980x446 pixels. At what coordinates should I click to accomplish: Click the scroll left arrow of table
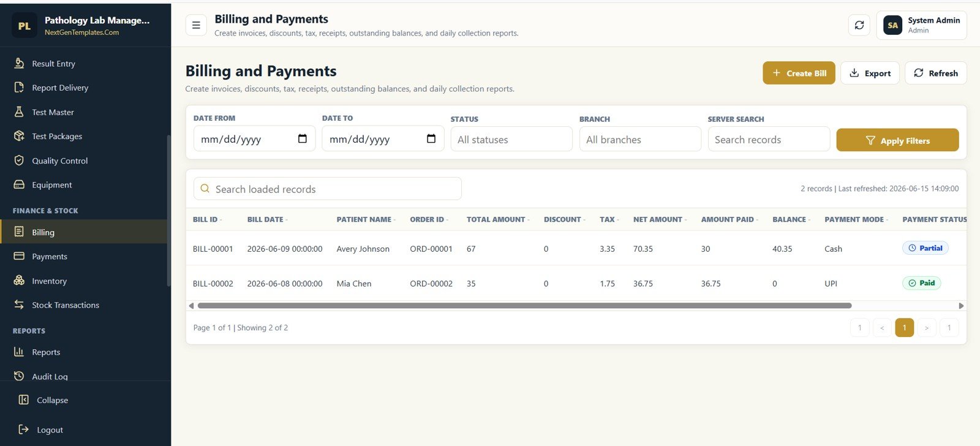coord(191,305)
